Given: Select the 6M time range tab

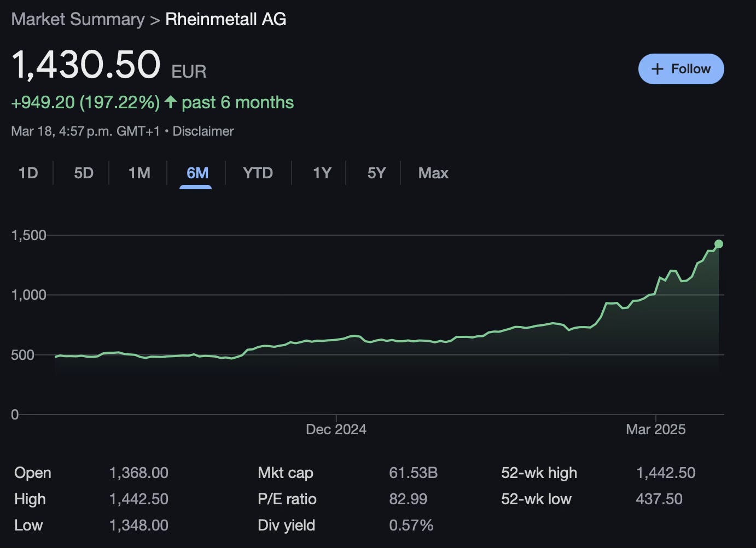Looking at the screenshot, I should (x=197, y=173).
